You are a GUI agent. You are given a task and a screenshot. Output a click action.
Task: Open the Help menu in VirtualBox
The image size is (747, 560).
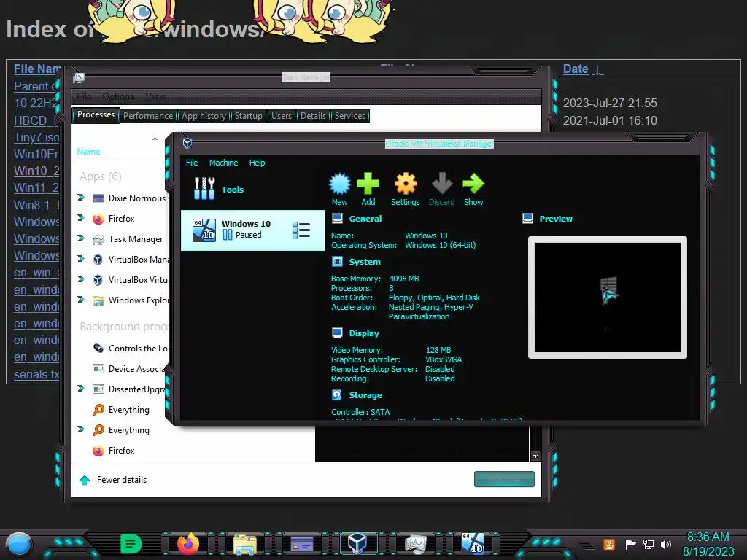pos(257,163)
